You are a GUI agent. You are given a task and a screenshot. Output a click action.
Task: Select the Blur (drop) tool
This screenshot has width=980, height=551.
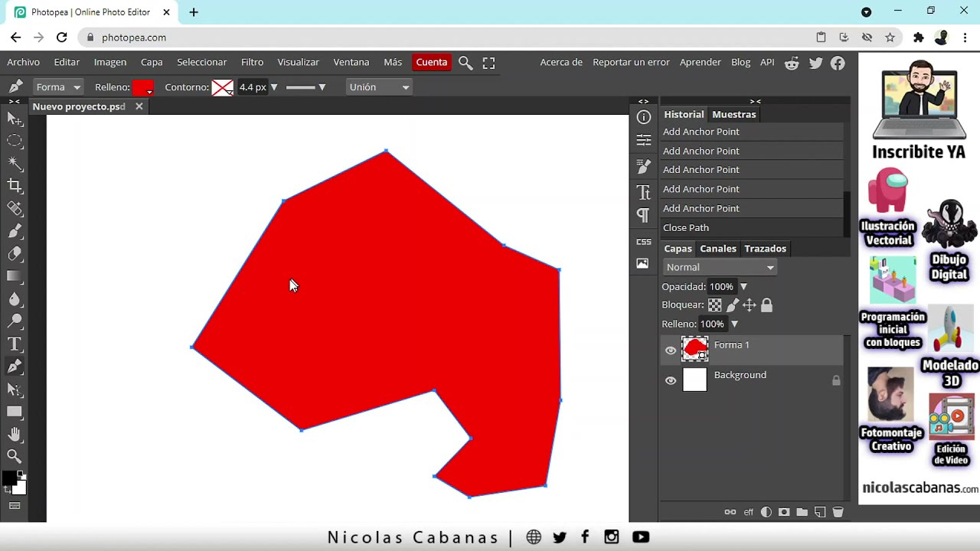(15, 298)
